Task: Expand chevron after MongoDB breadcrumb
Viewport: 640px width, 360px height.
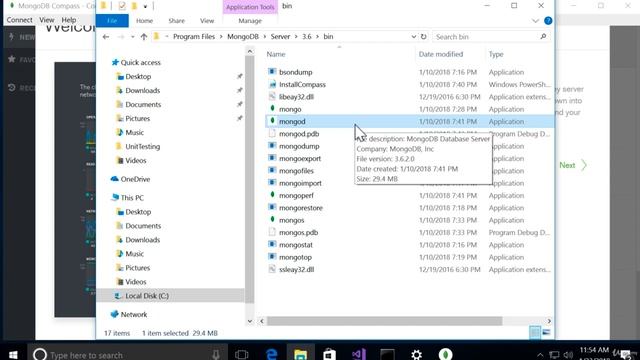Action: click(x=264, y=37)
